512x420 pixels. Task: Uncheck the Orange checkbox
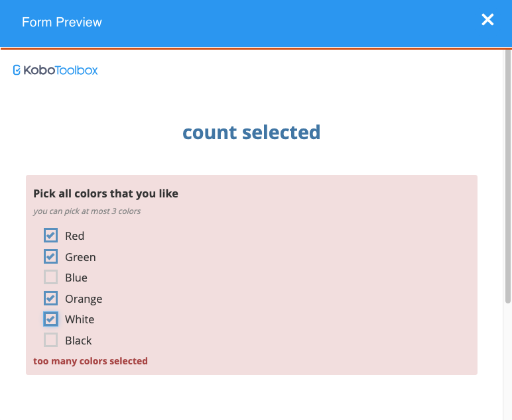50,298
